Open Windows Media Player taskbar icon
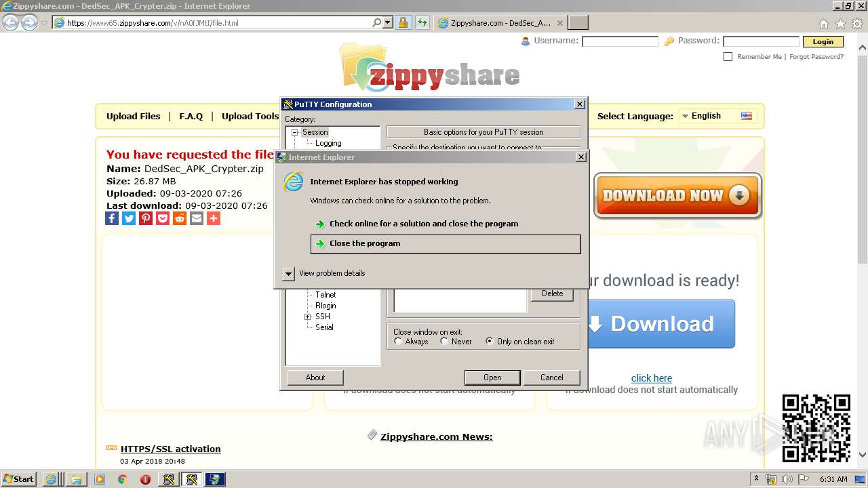This screenshot has height=488, width=868. click(x=100, y=479)
